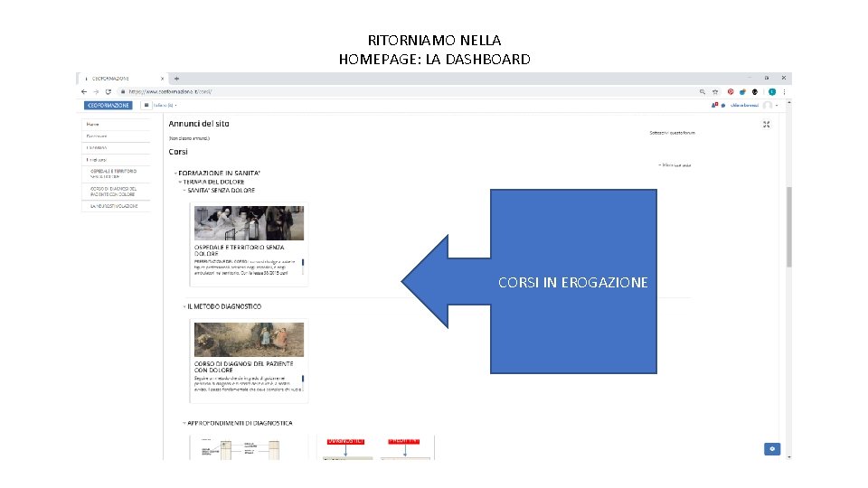Viewport: 868px width, 488px height.
Task: Click Sottoscrivi questo forum link
Action: tap(672, 133)
